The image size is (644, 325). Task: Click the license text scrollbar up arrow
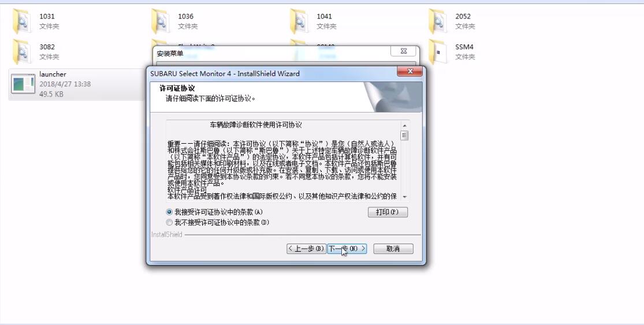[404, 126]
